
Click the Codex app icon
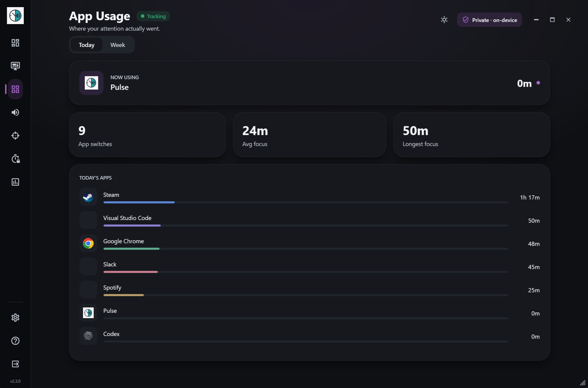pyautogui.click(x=88, y=336)
